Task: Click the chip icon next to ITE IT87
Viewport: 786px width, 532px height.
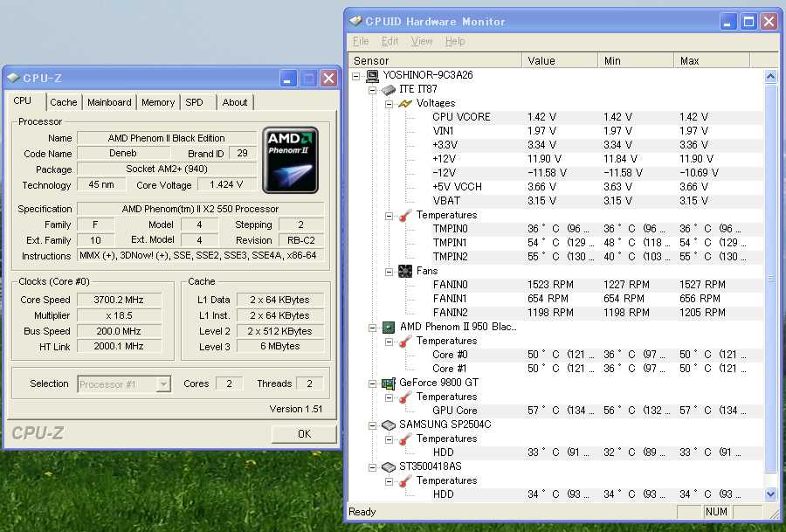Action: 389,90
